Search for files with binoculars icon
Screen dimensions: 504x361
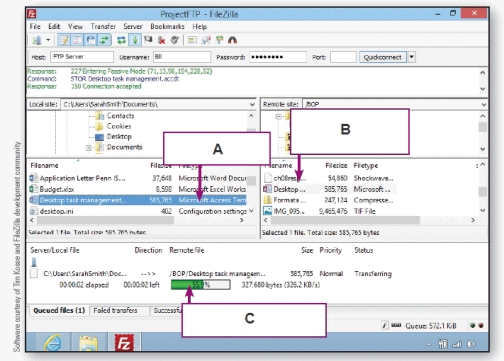pyautogui.click(x=232, y=40)
